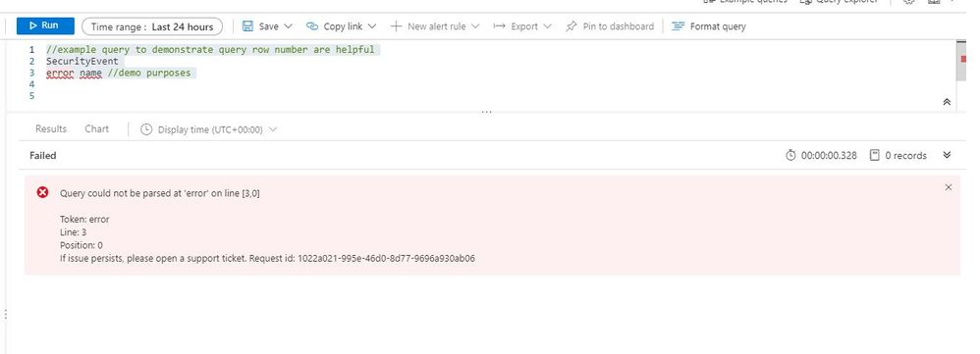Expand the New alert rule dropdown arrow
Image resolution: width=980 pixels, height=354 pixels.
[x=475, y=26]
